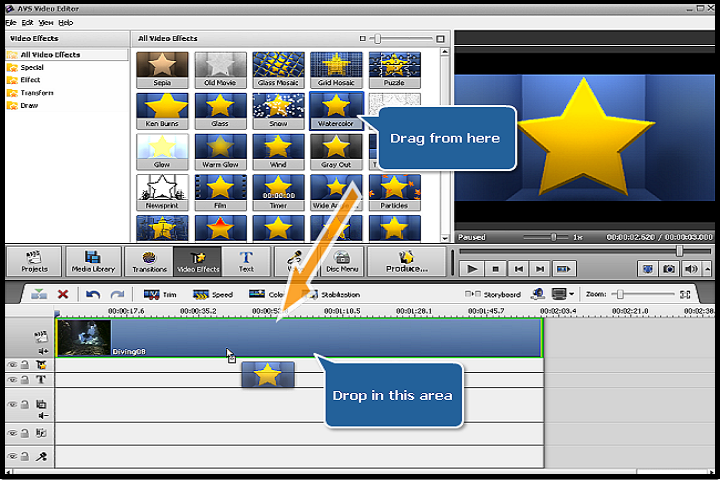The width and height of the screenshot is (720, 480).
Task: Switch to the Transitions panel
Action: tap(149, 260)
